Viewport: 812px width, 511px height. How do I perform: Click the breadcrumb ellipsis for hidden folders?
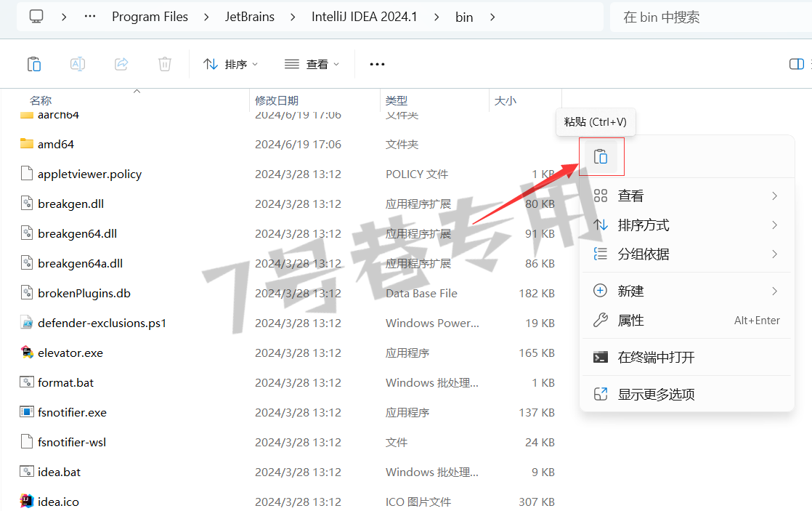click(90, 17)
